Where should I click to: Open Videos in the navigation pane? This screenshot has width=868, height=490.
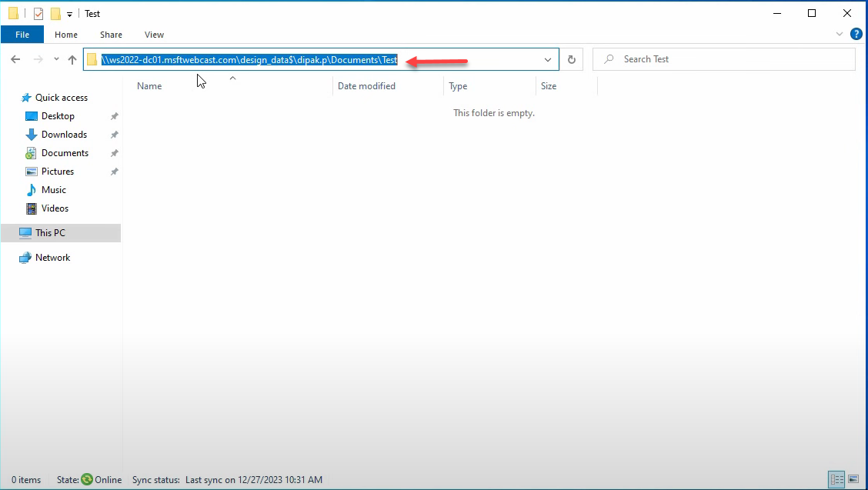click(x=55, y=208)
